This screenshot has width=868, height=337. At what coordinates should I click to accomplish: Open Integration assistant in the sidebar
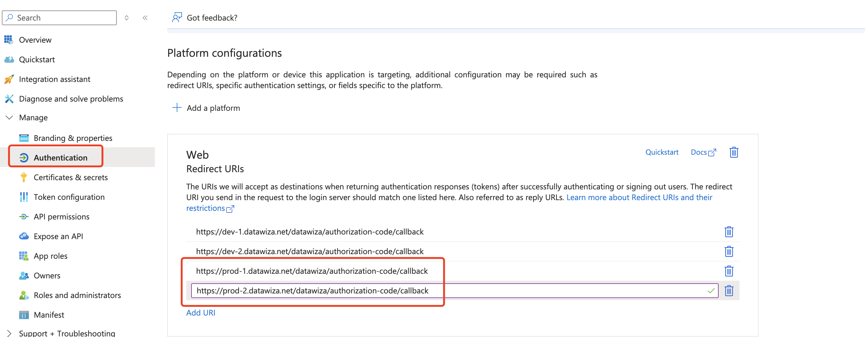coord(55,79)
